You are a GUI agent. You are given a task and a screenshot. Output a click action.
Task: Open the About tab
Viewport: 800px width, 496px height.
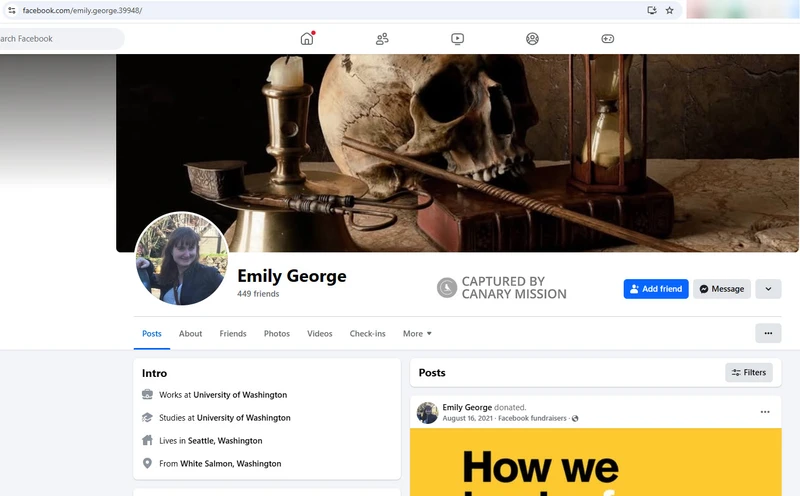tap(190, 334)
